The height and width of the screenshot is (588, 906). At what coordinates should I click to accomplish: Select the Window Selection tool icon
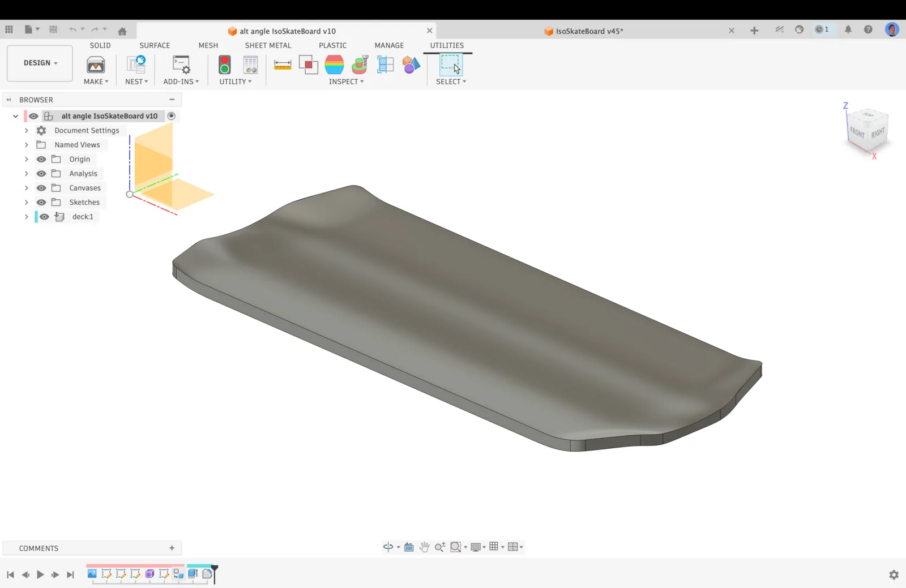451,65
